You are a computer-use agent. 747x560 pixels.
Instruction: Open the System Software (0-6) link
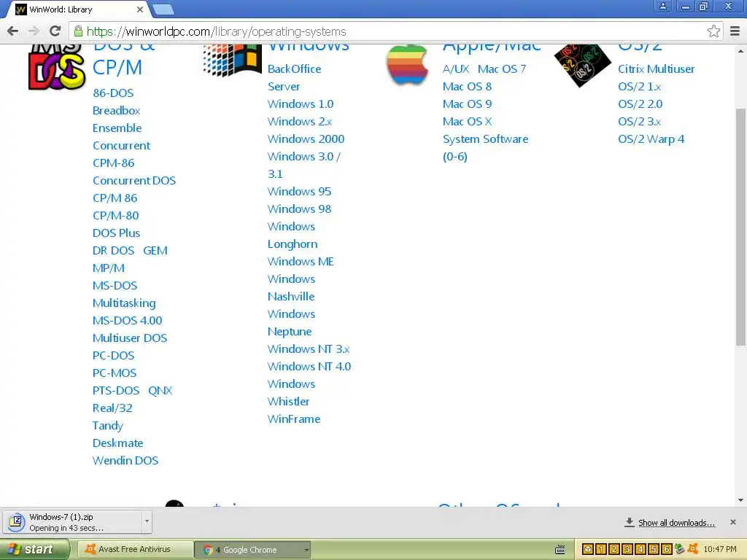(485, 147)
